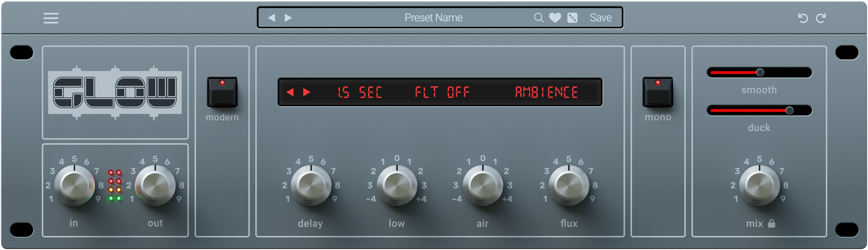Load the previous preset
The image size is (868, 250).
click(x=272, y=18)
